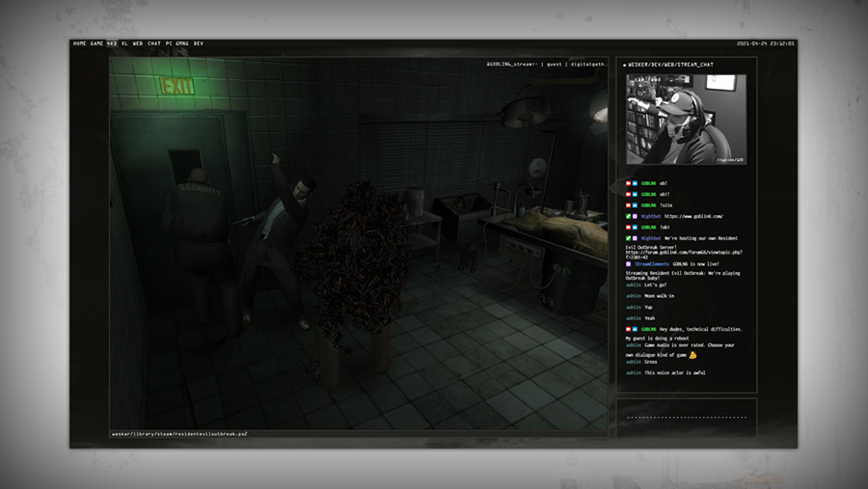This screenshot has width=868, height=489.
Task: Select the XL menu item
Action: tap(124, 43)
